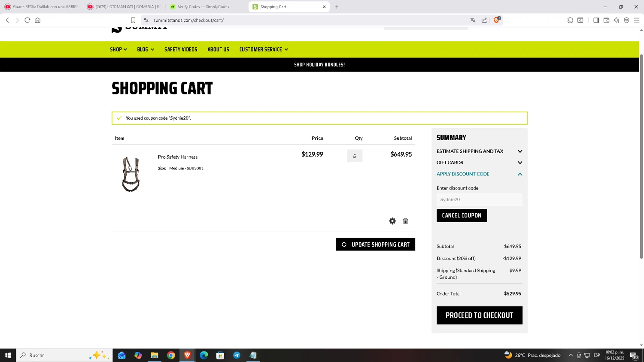Click PROCEED TO CHECKOUT button
Image resolution: width=644 pixels, height=362 pixels.
pos(479,315)
